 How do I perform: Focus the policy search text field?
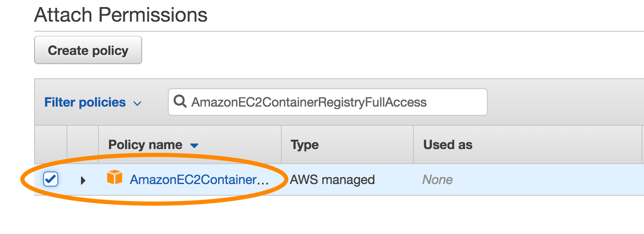coord(327,102)
